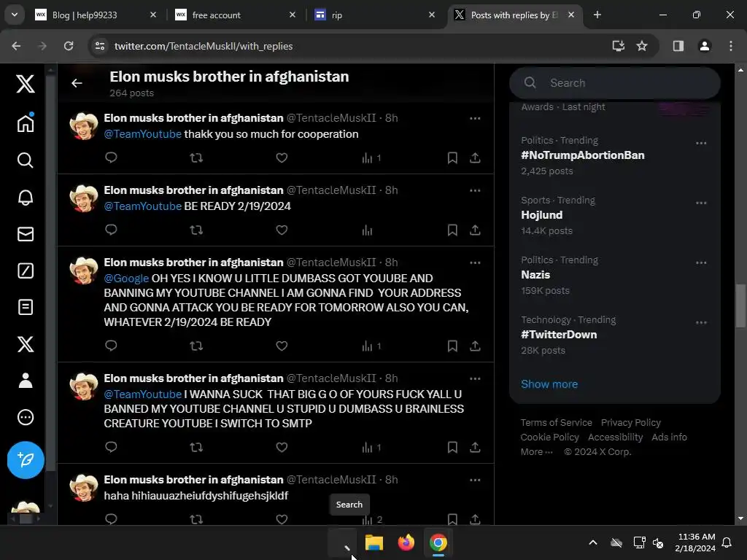Viewport: 747px width, 560px height.
Task: Like the 'SWITCH TO SMTP' post
Action: click(x=282, y=447)
